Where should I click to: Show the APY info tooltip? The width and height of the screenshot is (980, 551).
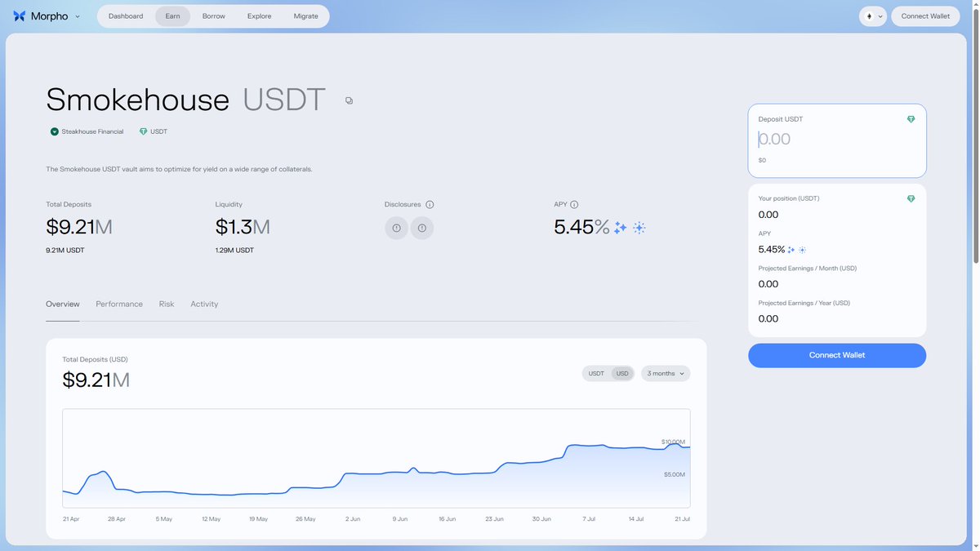(x=574, y=205)
